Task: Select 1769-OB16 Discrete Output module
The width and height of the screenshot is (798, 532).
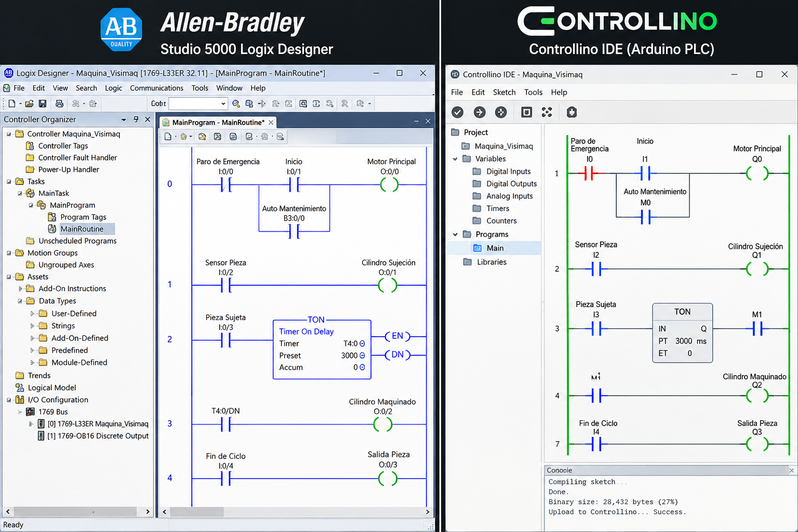Action: coord(98,436)
